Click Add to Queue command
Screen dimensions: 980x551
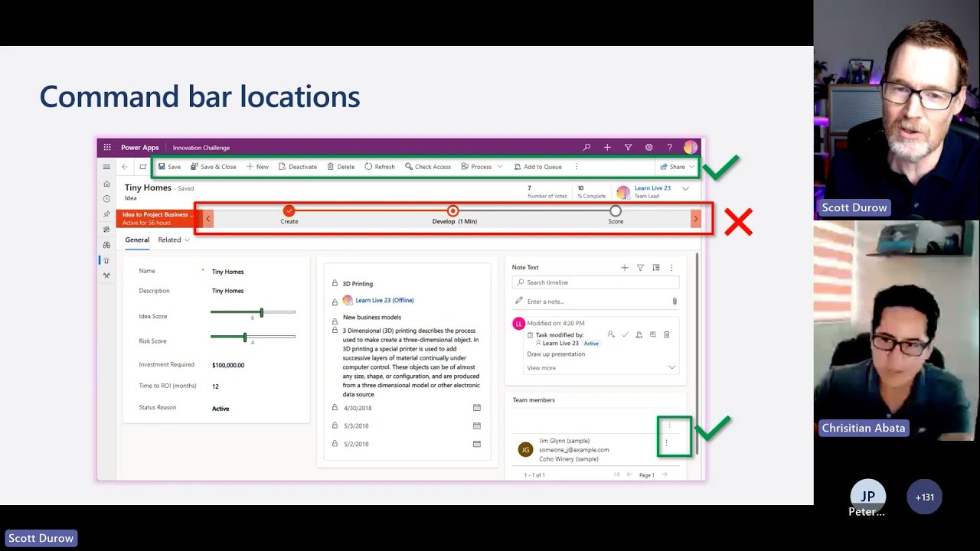(537, 166)
